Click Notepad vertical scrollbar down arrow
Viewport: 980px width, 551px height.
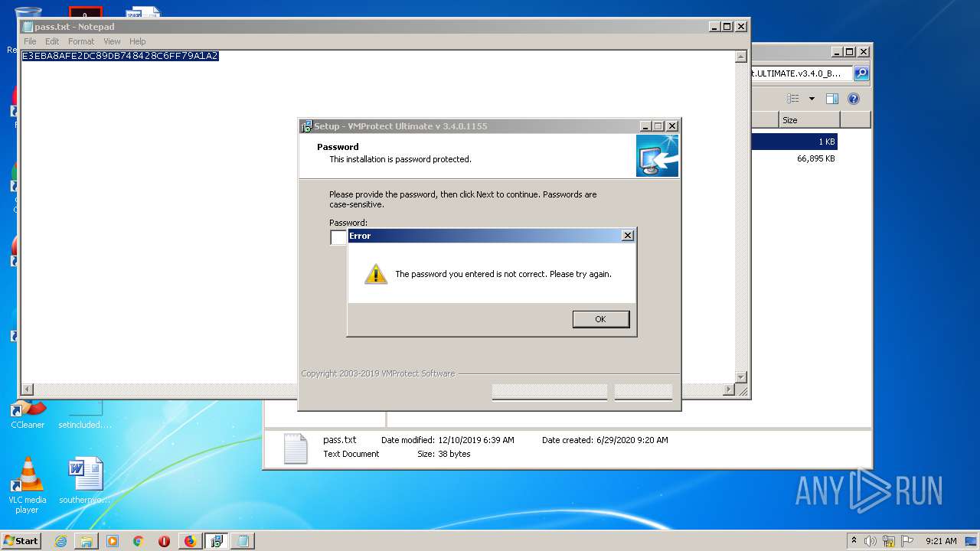pos(740,377)
